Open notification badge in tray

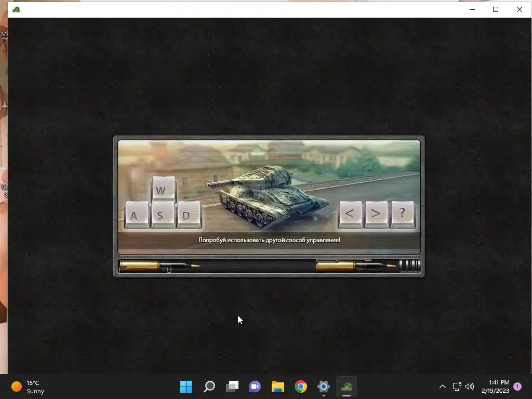pos(517,387)
